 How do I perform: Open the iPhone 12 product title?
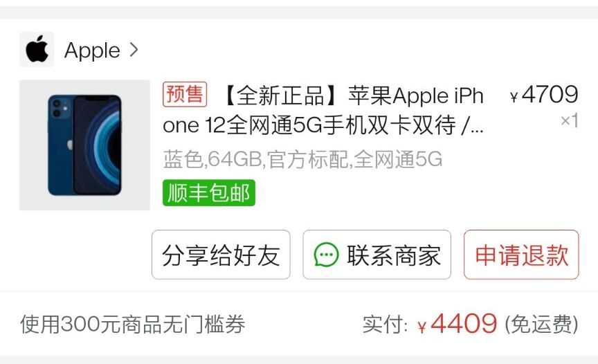click(x=323, y=110)
